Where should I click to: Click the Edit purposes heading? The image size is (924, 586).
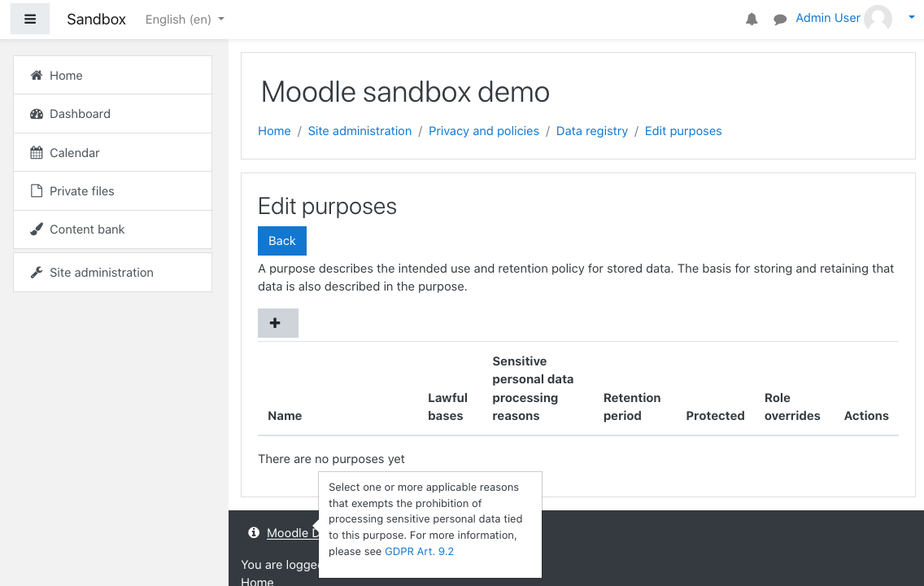[x=327, y=207]
